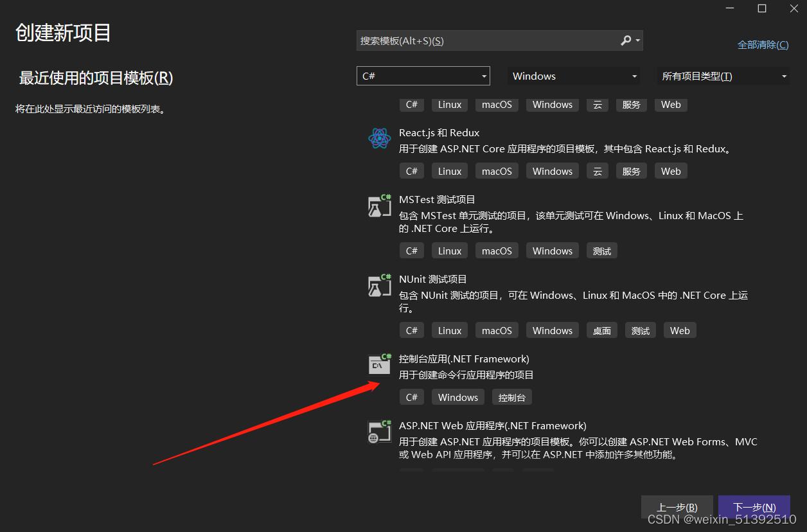Click the 将在此处显示最近访问的模板列表 message

(91, 109)
